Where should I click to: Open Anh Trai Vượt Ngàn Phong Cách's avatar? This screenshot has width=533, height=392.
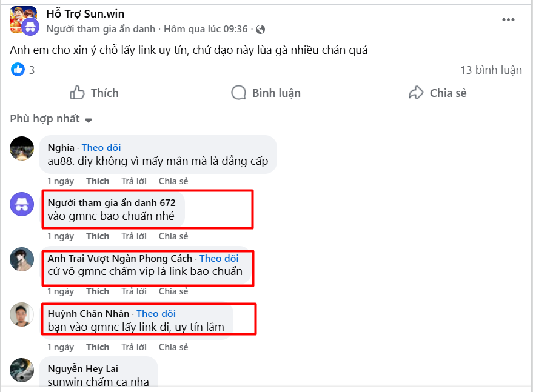coord(22,259)
